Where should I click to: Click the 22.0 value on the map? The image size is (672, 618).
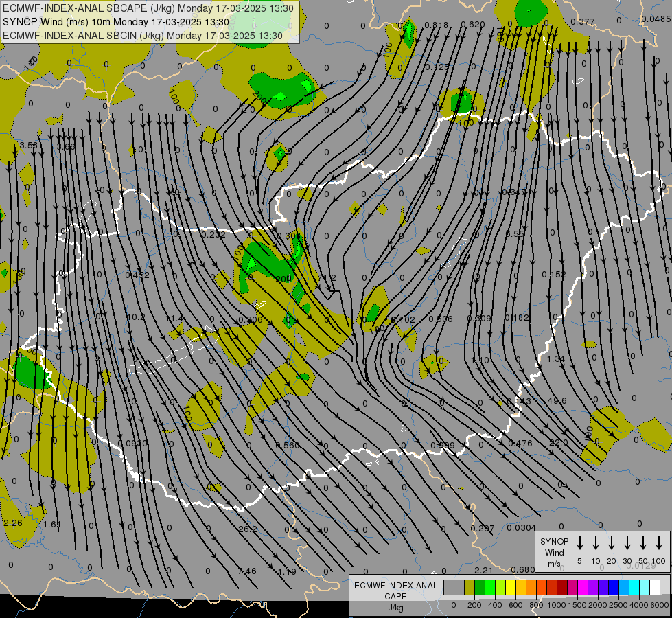559,442
